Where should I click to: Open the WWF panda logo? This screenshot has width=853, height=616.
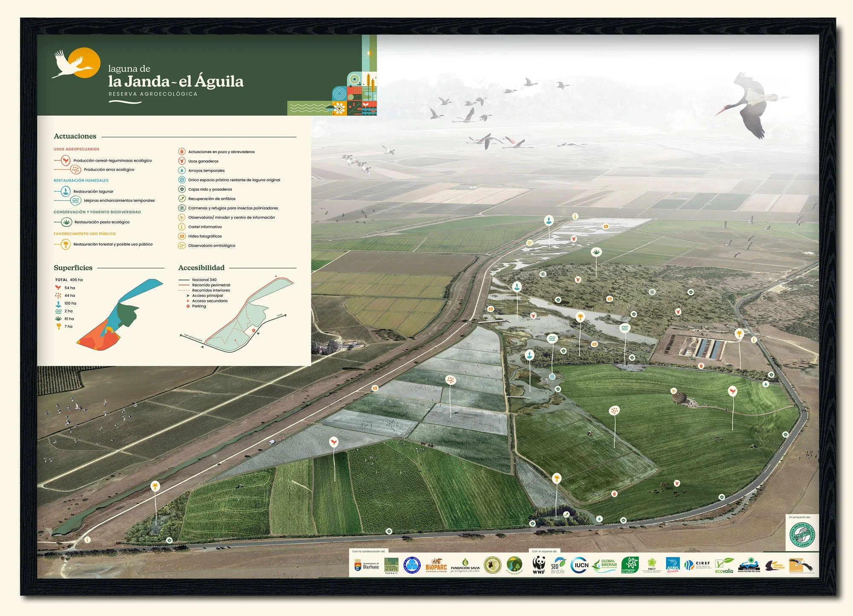(539, 565)
